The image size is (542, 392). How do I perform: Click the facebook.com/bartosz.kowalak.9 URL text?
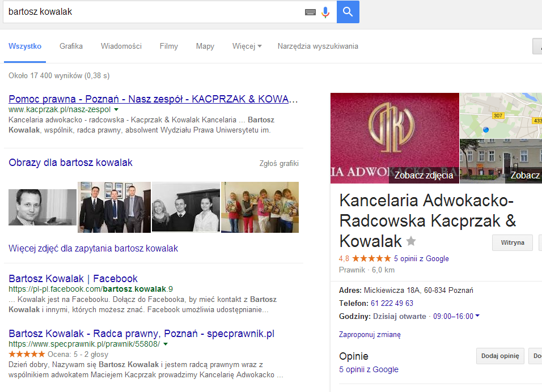point(91,289)
